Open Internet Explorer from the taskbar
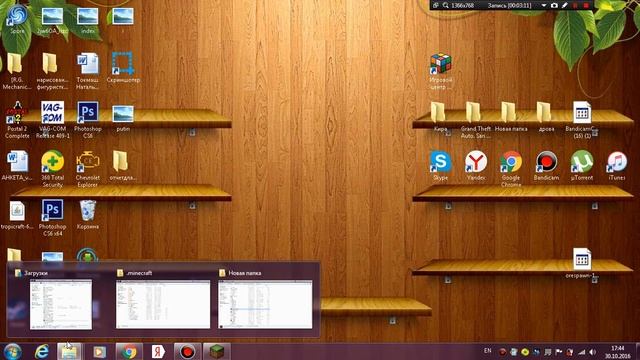 pos(42,351)
